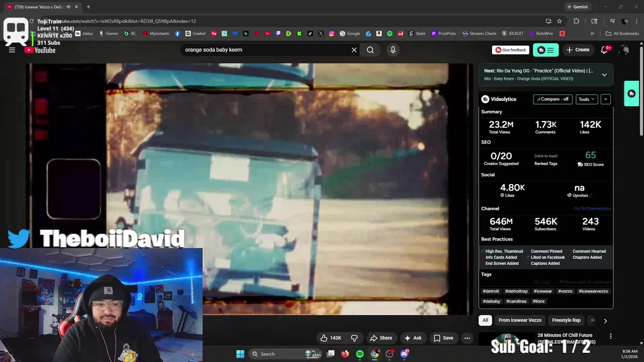Click the Share button
This screenshot has width=644, height=362.
coord(381,338)
